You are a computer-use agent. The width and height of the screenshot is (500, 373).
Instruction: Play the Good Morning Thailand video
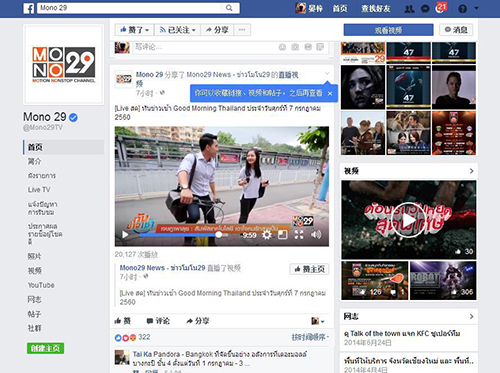point(125,235)
